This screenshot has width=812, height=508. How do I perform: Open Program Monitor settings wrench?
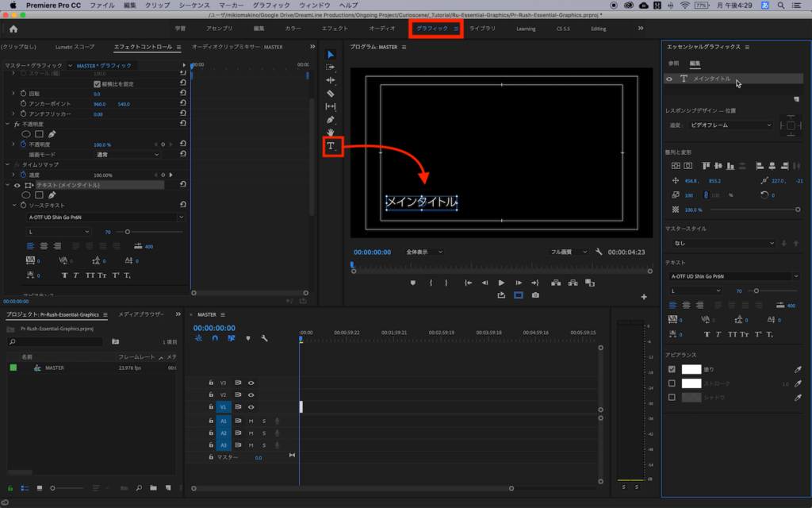(599, 252)
